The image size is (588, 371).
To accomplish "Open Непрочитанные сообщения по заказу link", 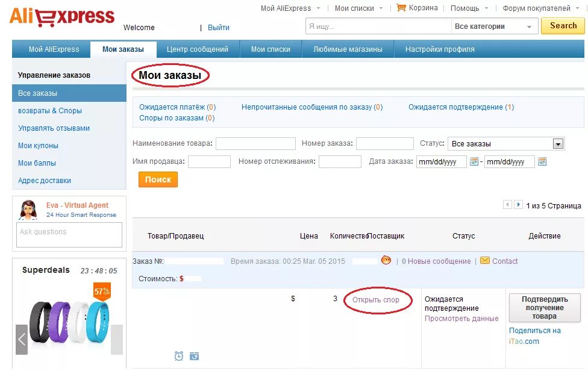I will (x=312, y=107).
